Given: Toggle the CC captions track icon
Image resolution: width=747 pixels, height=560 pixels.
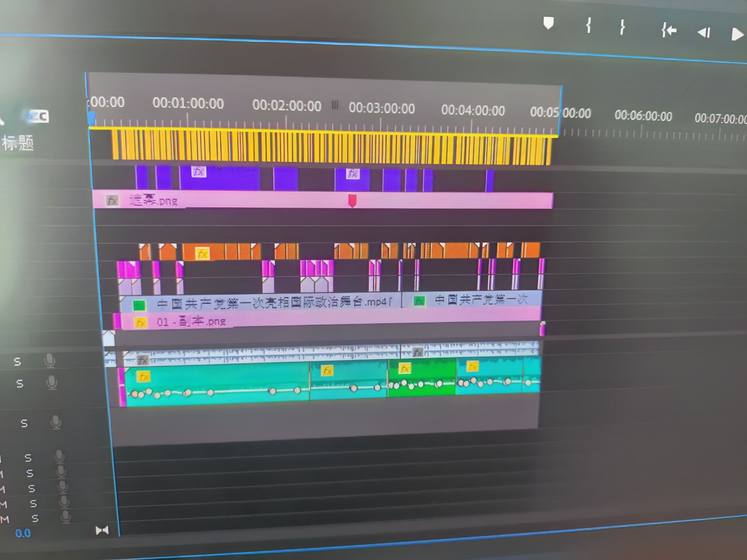Looking at the screenshot, I should click(38, 116).
